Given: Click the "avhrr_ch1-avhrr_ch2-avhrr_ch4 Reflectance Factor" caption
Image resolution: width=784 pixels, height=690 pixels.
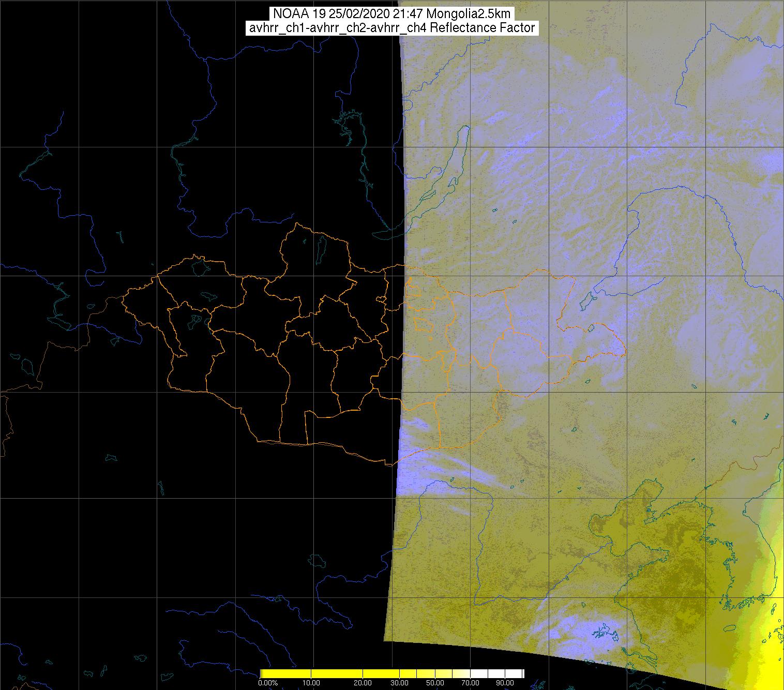Looking at the screenshot, I should (392, 28).
